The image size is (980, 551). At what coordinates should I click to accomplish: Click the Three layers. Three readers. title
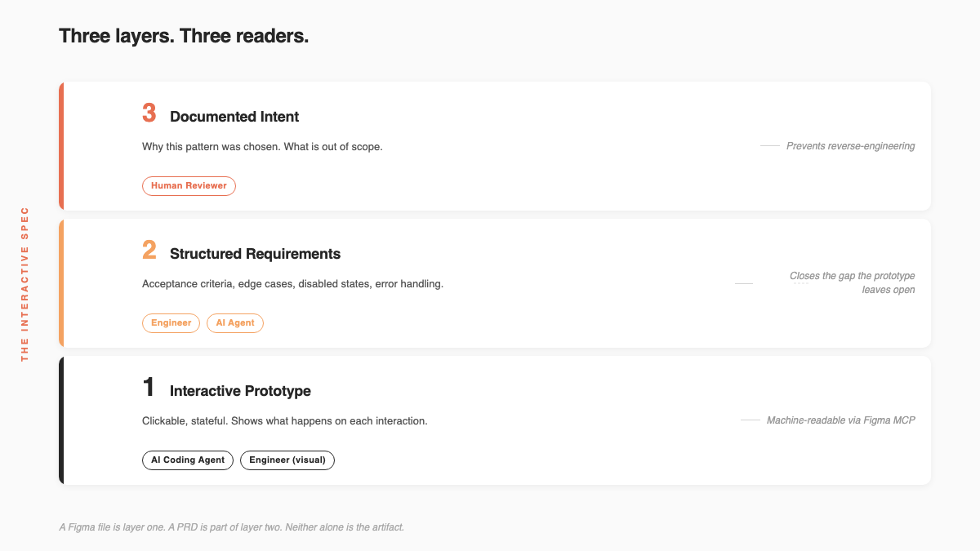[184, 37]
